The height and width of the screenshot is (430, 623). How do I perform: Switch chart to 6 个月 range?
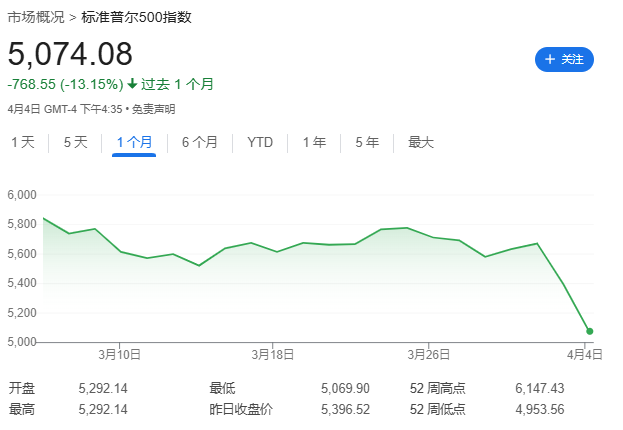pos(200,142)
